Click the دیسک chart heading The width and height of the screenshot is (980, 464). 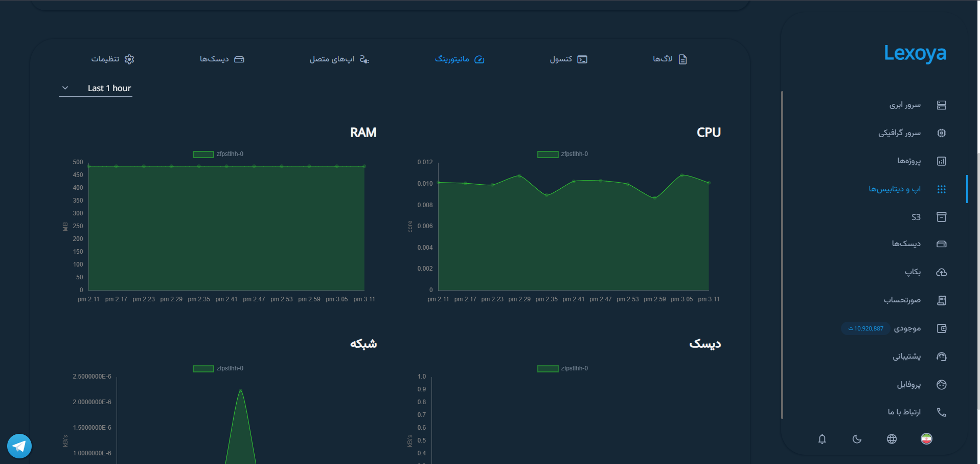[705, 344]
